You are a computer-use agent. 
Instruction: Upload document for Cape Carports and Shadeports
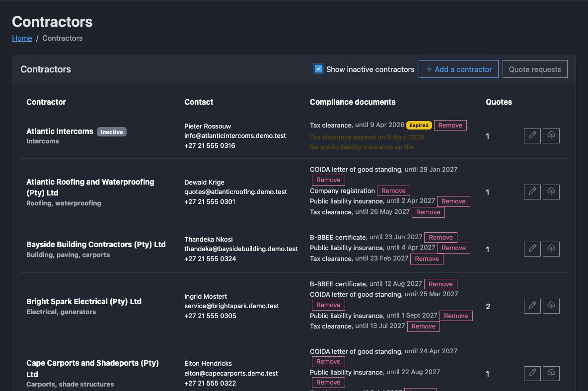coord(551,374)
